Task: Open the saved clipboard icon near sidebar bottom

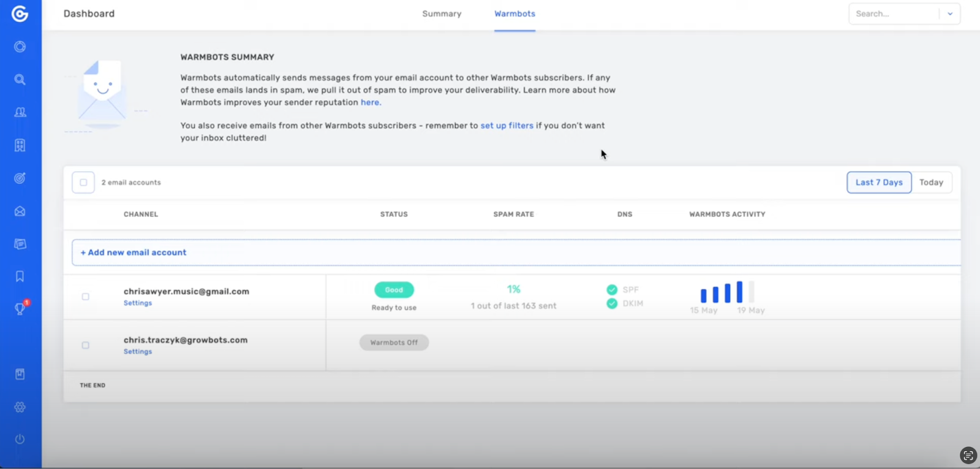Action: point(20,374)
